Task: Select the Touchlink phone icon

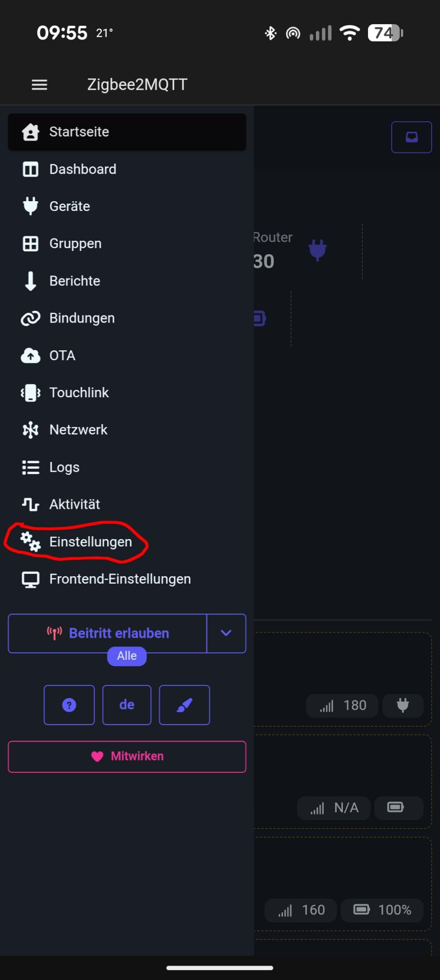Action: coord(31,393)
